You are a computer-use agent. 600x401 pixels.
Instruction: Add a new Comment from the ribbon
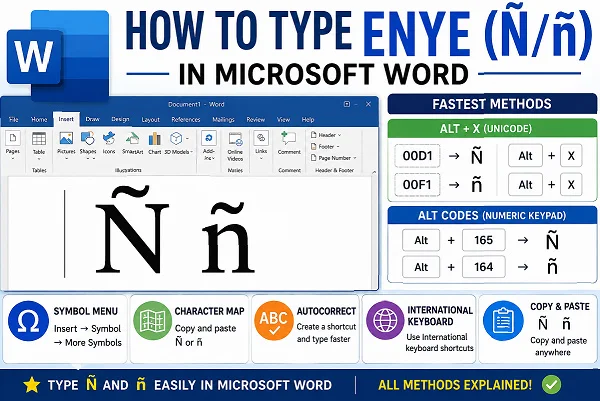289,143
